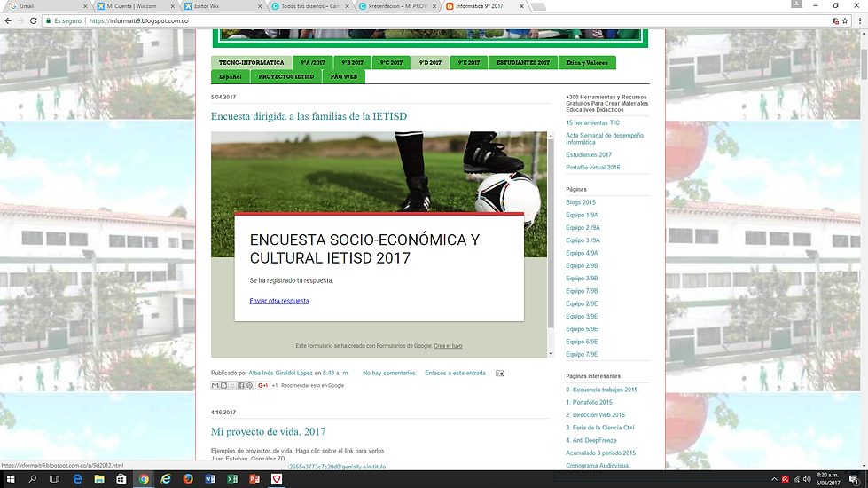The image size is (868, 488).
Task: Launch Firefox from taskbar
Action: click(188, 479)
